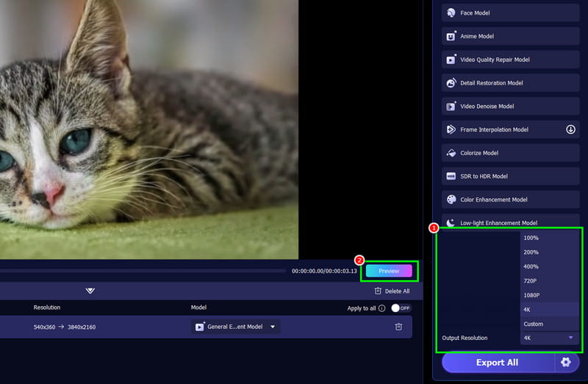Select the Color Enhancement Model label
The height and width of the screenshot is (384, 588).
(494, 199)
